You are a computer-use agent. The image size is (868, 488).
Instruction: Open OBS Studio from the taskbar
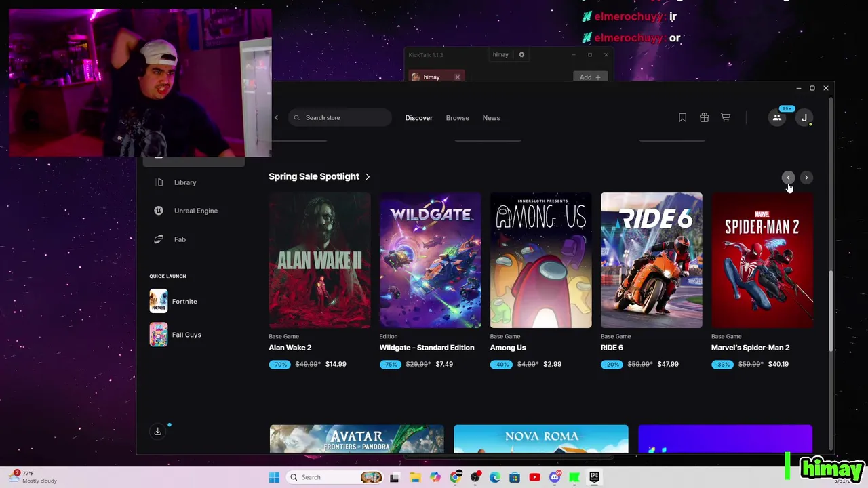pyautogui.click(x=475, y=477)
